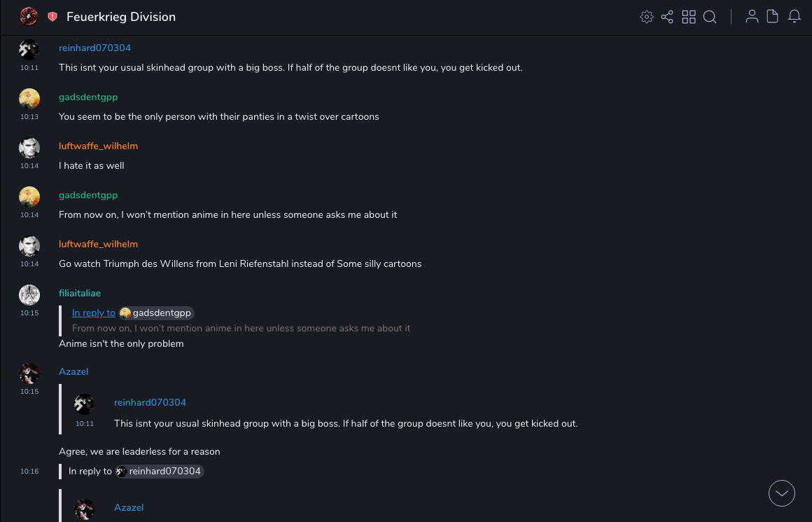This screenshot has width=812, height=522.
Task: Click the notifications bell icon
Action: [794, 17]
